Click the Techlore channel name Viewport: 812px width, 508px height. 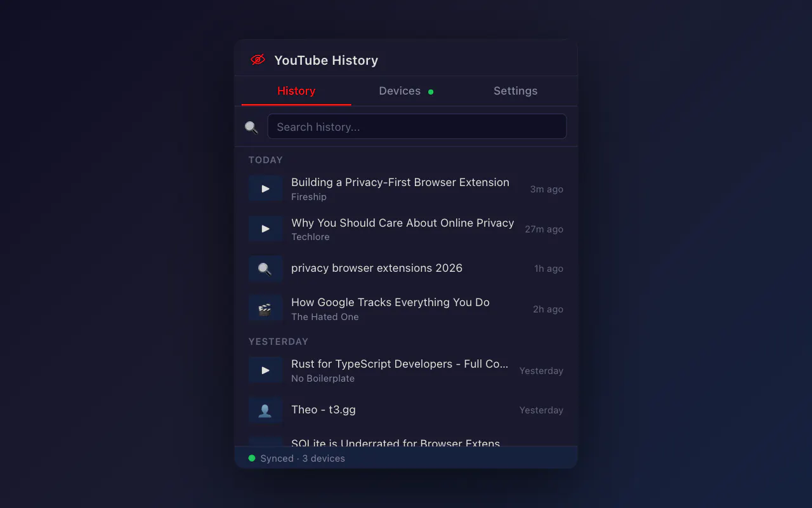point(310,237)
